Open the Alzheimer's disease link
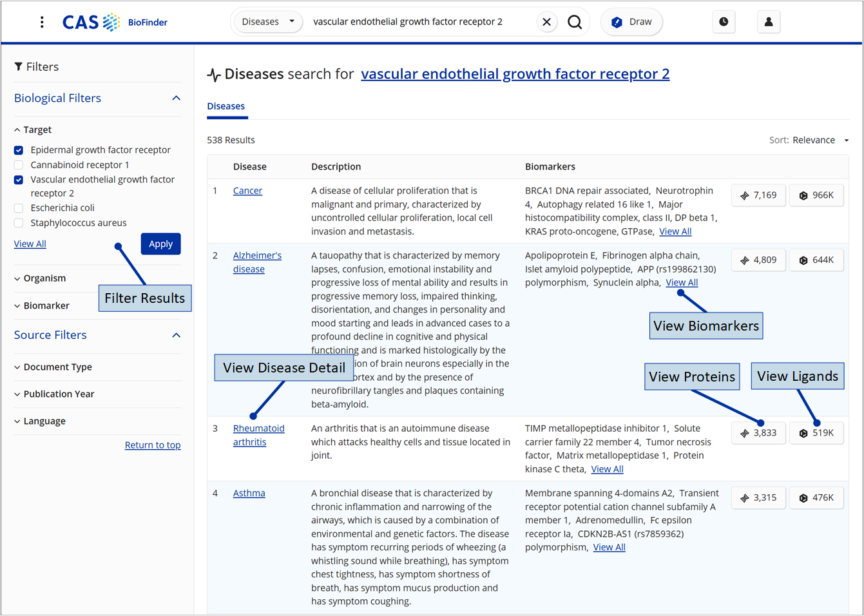Image resolution: width=864 pixels, height=616 pixels. tap(257, 262)
